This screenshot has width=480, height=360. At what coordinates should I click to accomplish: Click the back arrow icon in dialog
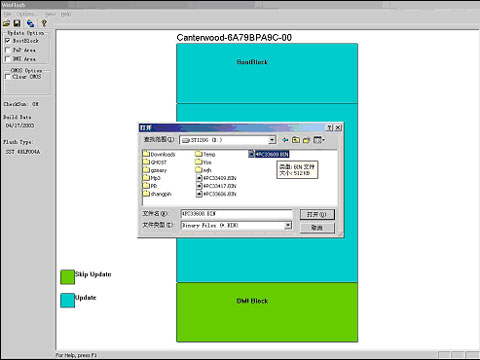pos(285,140)
